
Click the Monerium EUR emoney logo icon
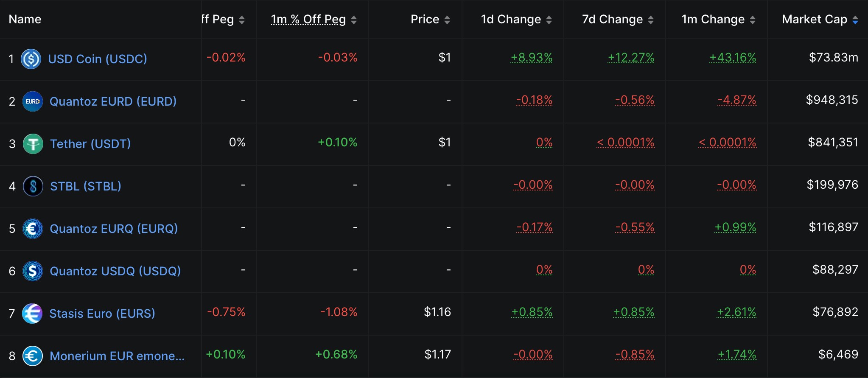pyautogui.click(x=32, y=356)
